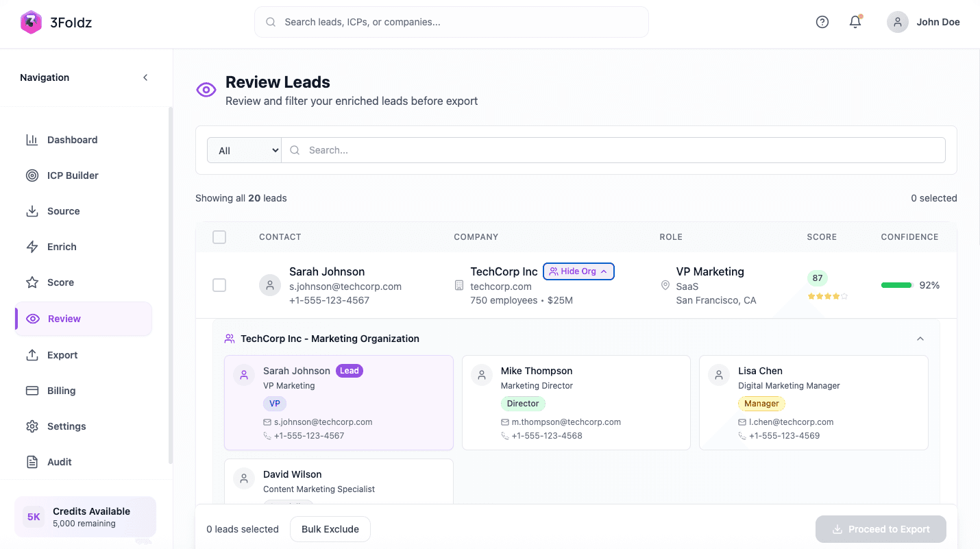Open notifications bell icon
980x549 pixels.
[x=855, y=22]
